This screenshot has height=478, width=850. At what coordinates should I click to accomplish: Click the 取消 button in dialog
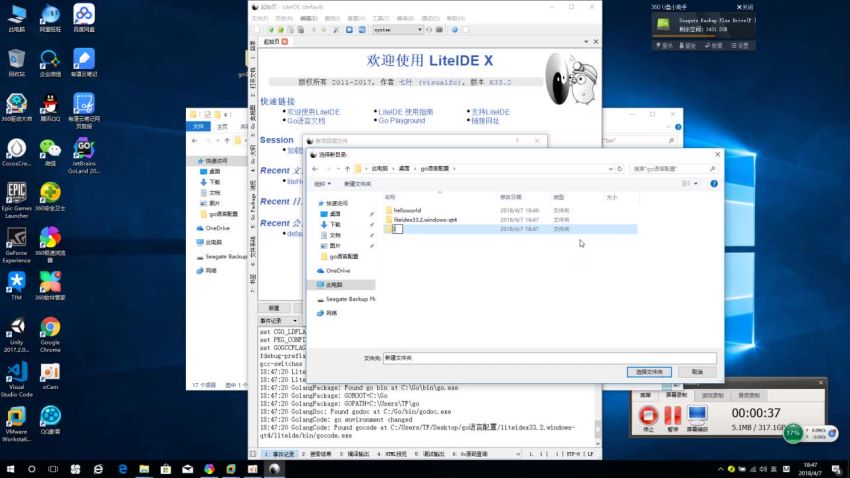point(697,372)
